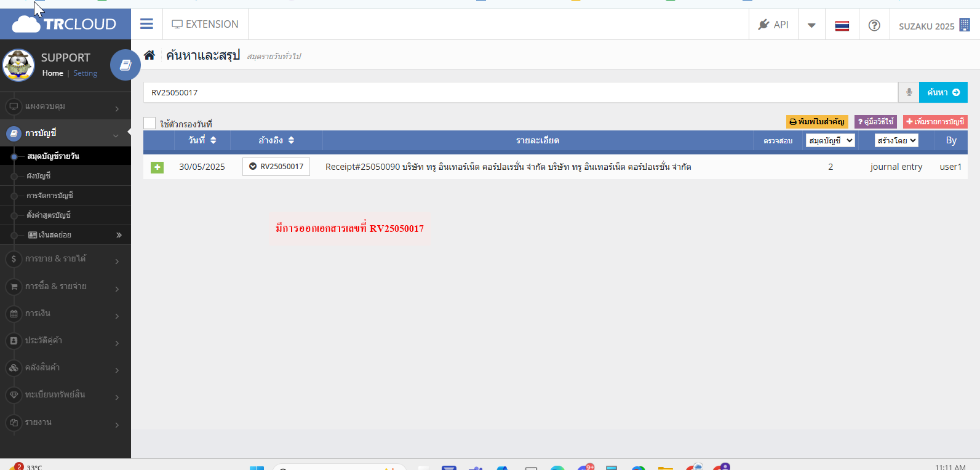Open the help question mark icon
980x470 pixels.
874,25
